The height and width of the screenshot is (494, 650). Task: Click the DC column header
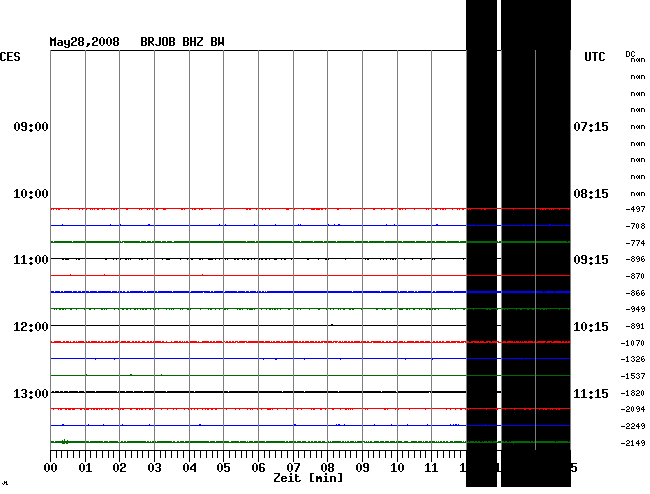point(630,54)
